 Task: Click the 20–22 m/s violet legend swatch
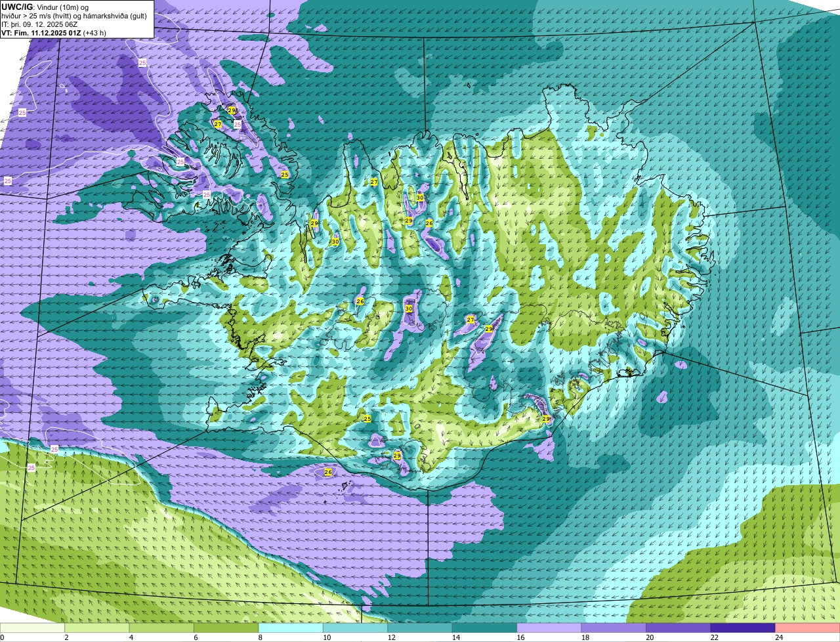[679, 628]
